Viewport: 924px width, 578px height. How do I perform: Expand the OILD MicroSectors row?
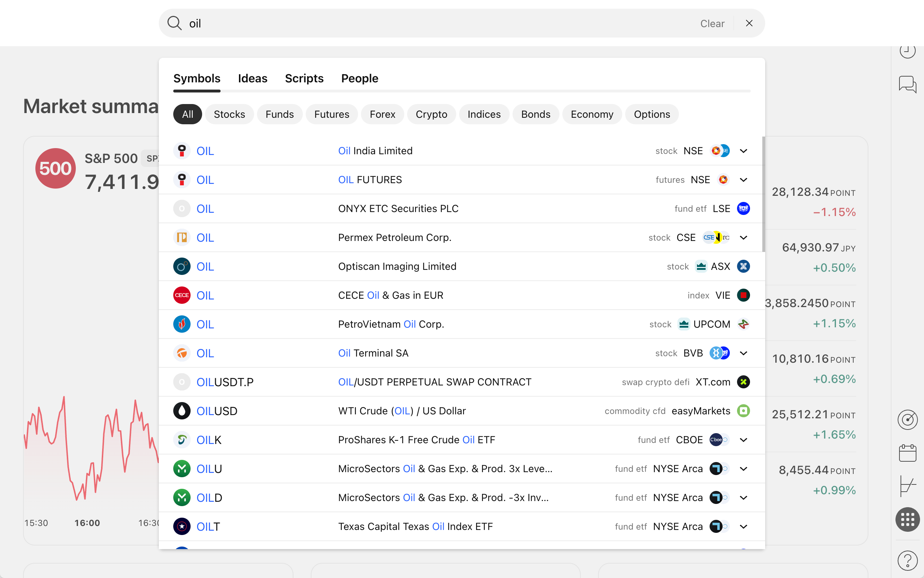tap(744, 498)
